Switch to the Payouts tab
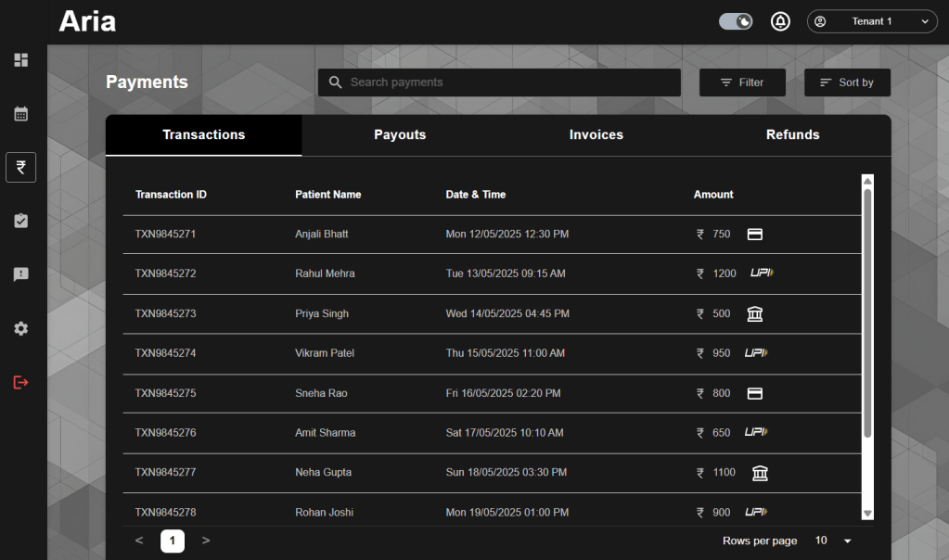949x560 pixels. pos(400,135)
